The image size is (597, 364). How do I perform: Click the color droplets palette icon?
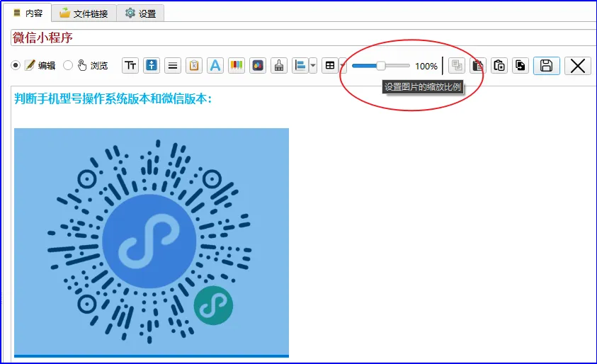(x=258, y=65)
